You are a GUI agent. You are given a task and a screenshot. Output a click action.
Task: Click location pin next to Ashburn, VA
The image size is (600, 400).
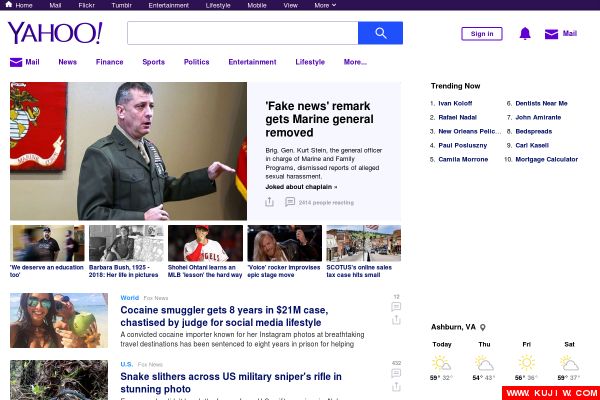[x=482, y=327]
